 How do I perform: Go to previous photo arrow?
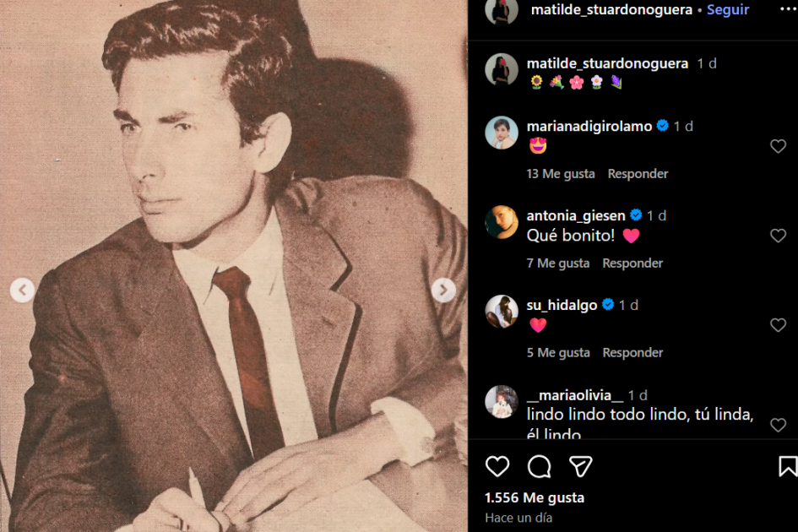pyautogui.click(x=23, y=290)
